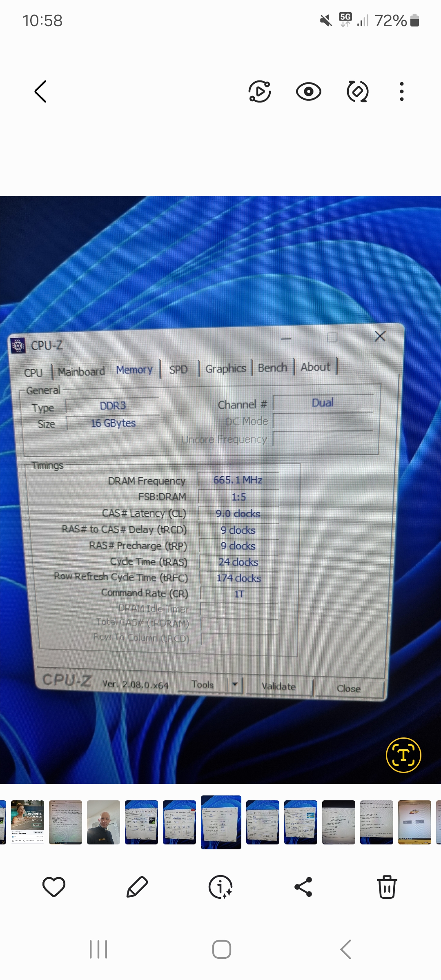The width and height of the screenshot is (441, 980).
Task: Edit the photo with the pencil icon
Action: [x=137, y=887]
